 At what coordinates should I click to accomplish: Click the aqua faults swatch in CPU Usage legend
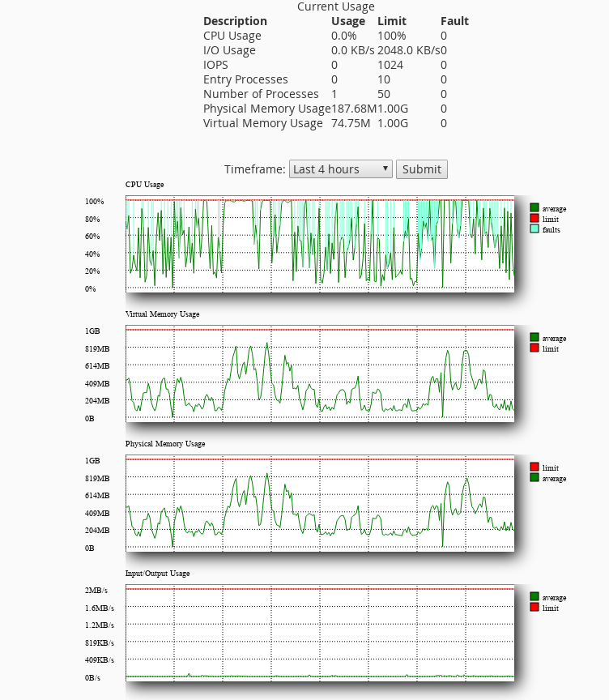click(x=534, y=228)
